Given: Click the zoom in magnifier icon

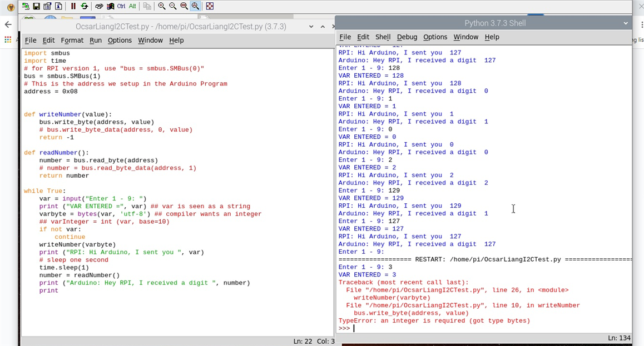Looking at the screenshot, I should tap(161, 6).
